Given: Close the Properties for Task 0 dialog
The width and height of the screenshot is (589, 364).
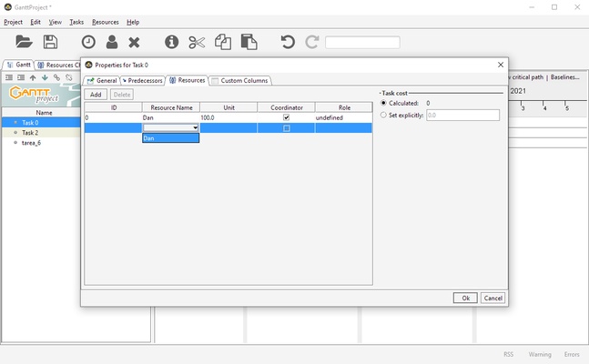Looking at the screenshot, I should [501, 65].
